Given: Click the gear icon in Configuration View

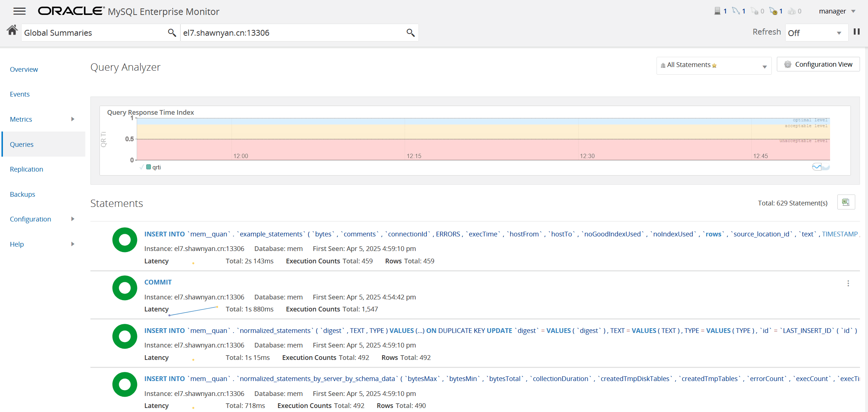Looking at the screenshot, I should point(787,64).
